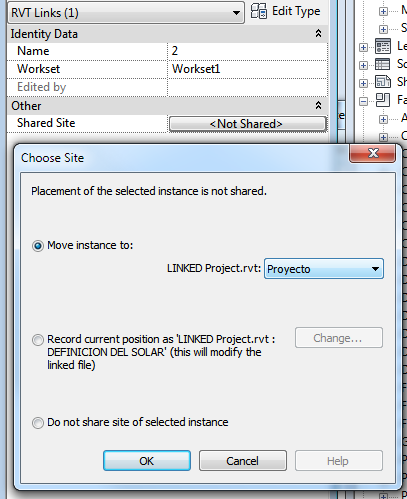Select the 'Move instance to' radio option

point(38,246)
